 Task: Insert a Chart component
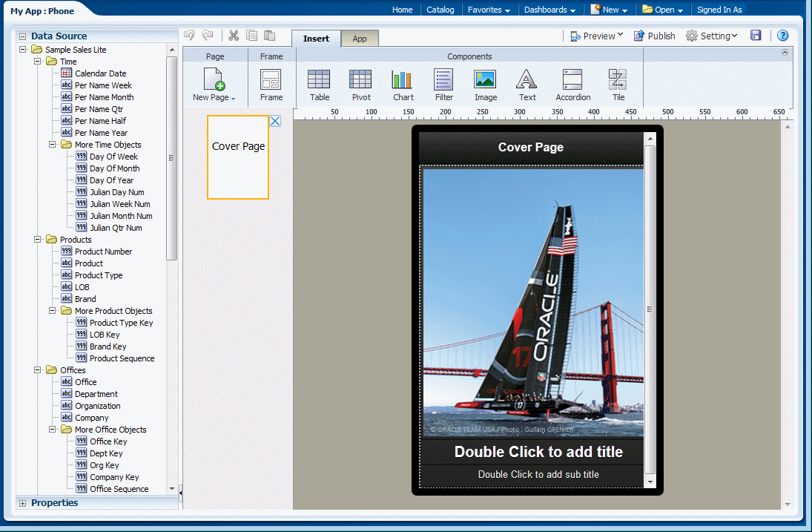point(403,85)
